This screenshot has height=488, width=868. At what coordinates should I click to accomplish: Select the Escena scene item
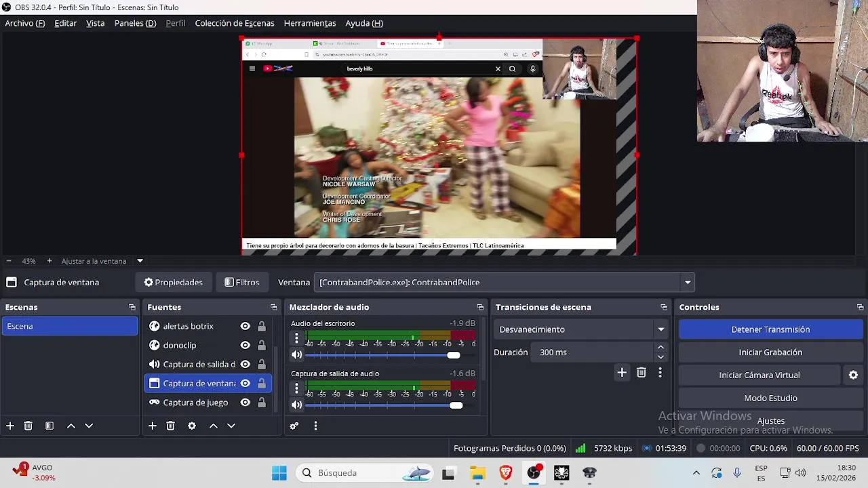pos(70,326)
